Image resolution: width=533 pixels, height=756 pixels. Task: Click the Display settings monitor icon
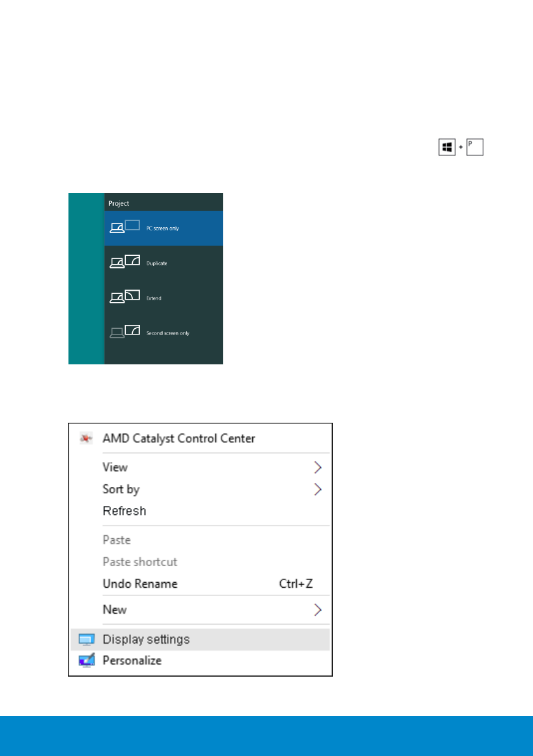pyautogui.click(x=85, y=639)
